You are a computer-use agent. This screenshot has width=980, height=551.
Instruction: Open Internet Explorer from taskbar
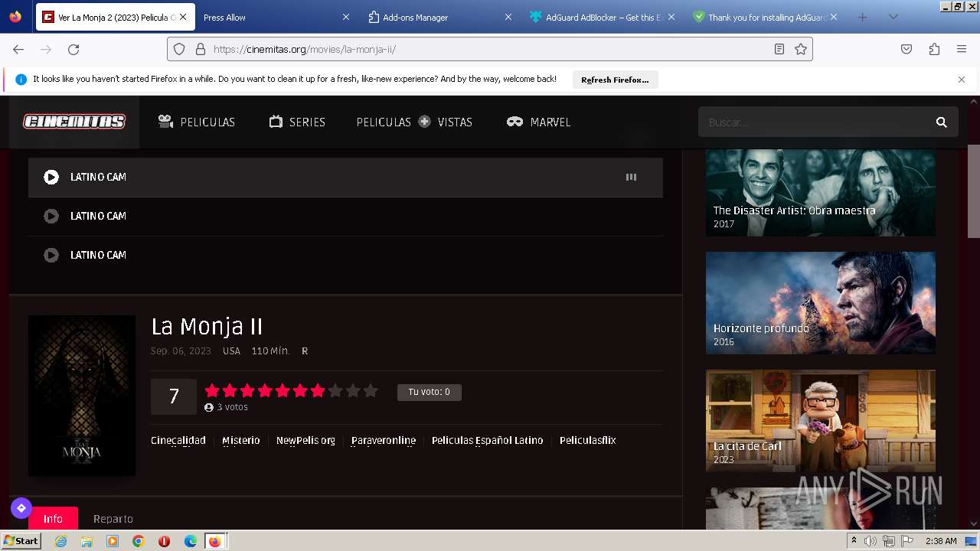point(60,541)
